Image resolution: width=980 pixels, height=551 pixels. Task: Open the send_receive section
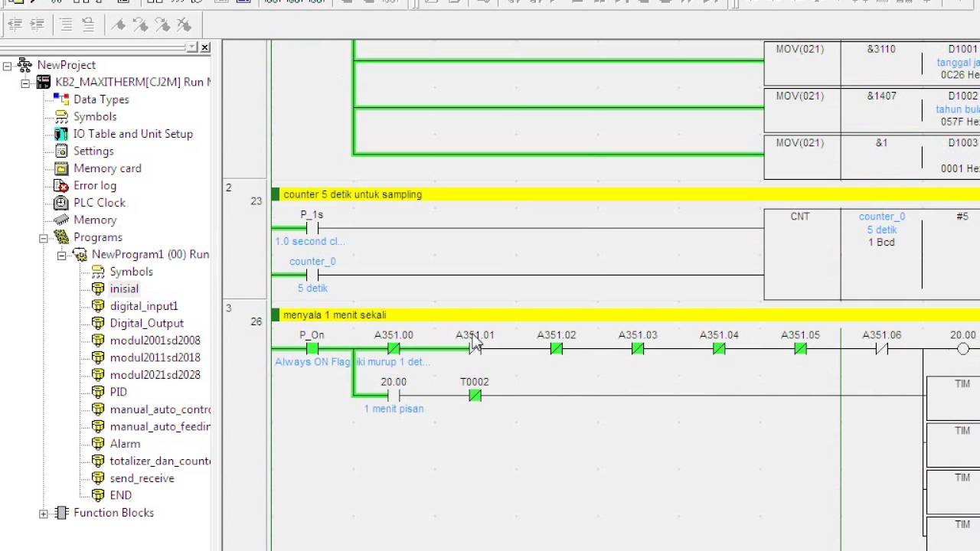pyautogui.click(x=142, y=478)
